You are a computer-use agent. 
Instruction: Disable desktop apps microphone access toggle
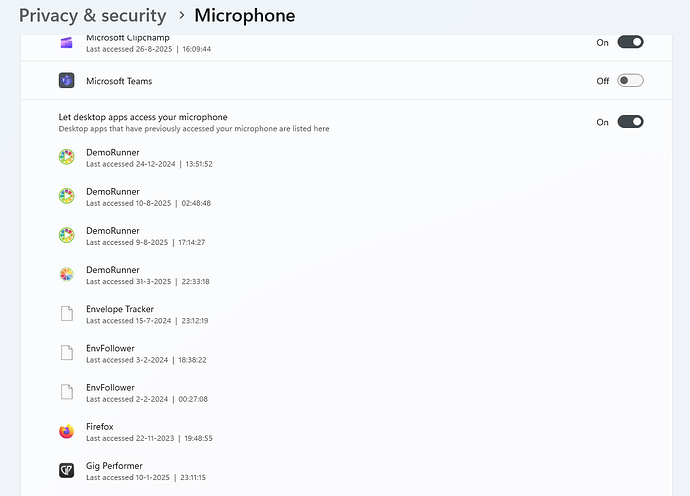coord(630,122)
